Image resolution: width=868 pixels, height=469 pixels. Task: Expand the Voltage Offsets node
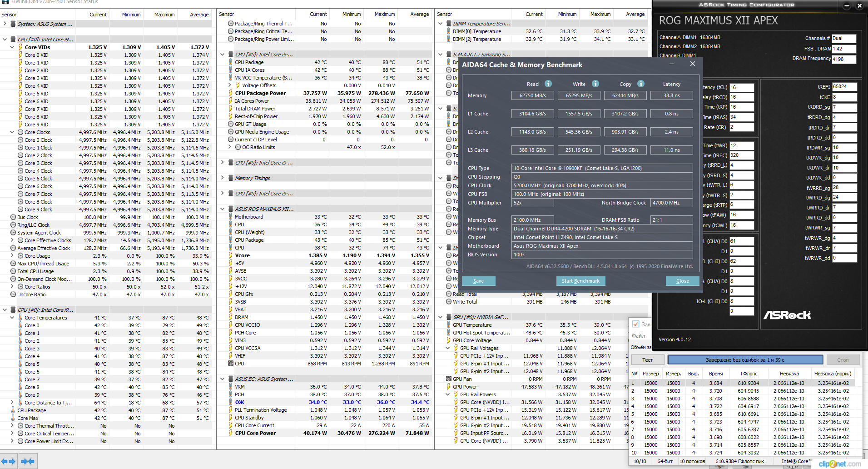pyautogui.click(x=230, y=85)
